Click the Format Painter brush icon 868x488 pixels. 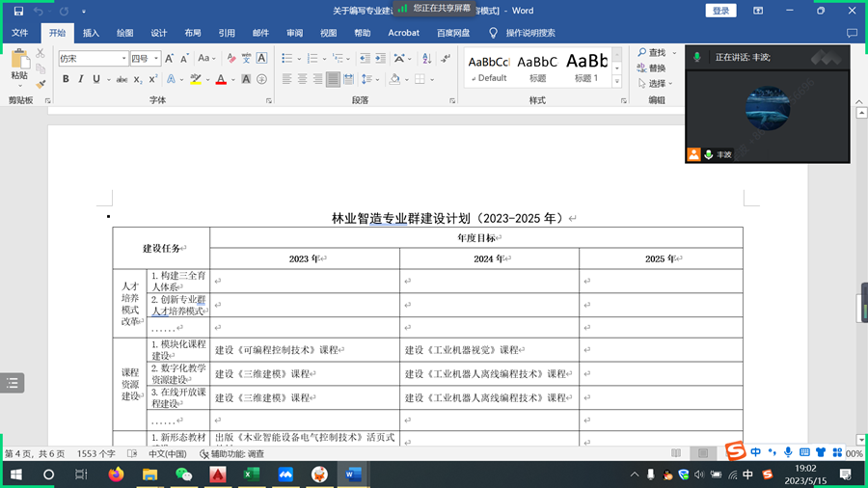pyautogui.click(x=41, y=84)
